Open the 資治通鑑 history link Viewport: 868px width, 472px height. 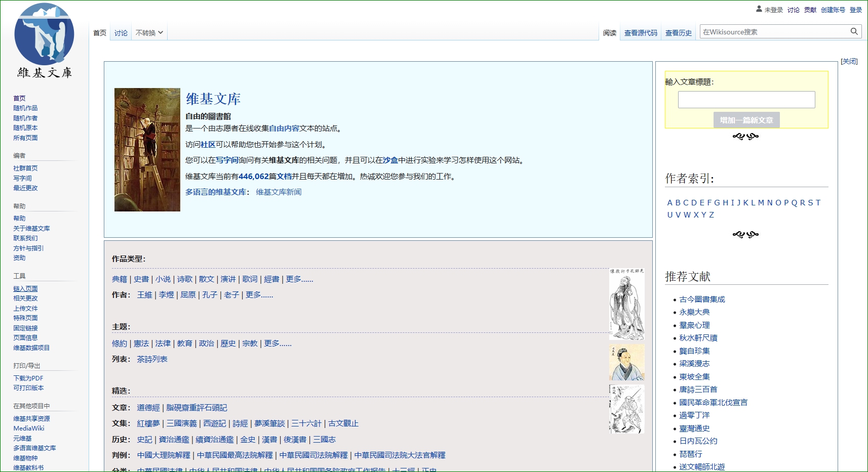point(174,439)
